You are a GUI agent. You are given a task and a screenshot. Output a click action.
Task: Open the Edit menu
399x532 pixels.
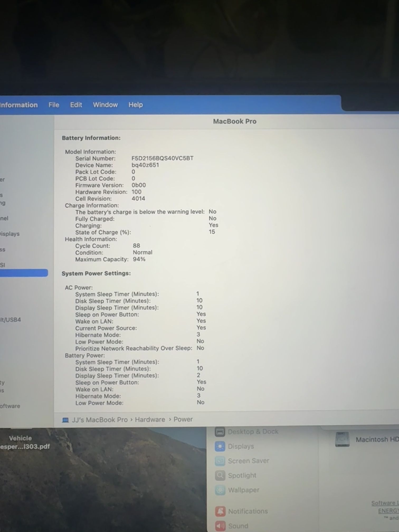[76, 105]
